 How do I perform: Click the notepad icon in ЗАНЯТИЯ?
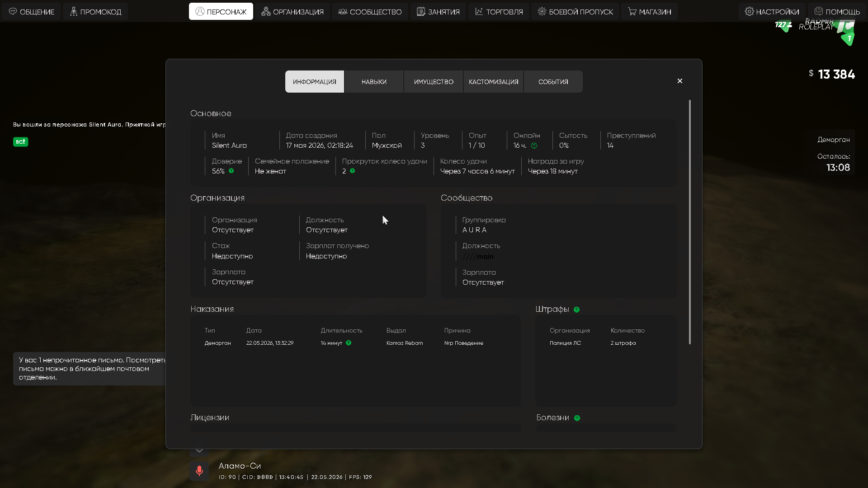(421, 11)
